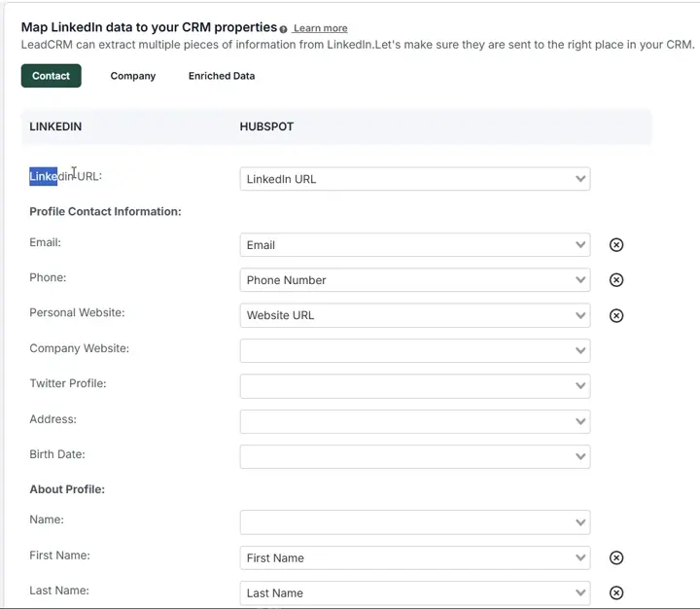Open the empty Twitter Profile dropdown
The width and height of the screenshot is (700, 609).
(415, 386)
